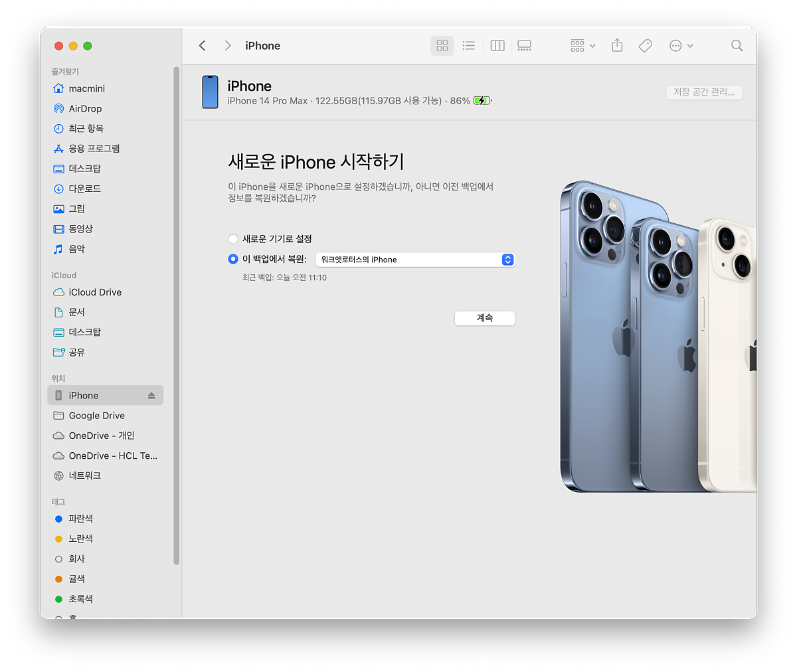Open 최근 항목 in sidebar

[x=106, y=128]
